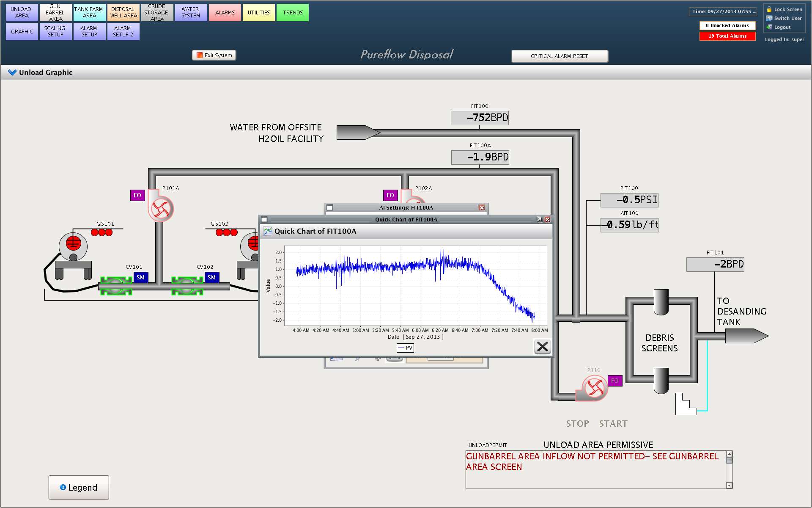
Task: Toggle the PV series in chart legend
Action: (405, 348)
